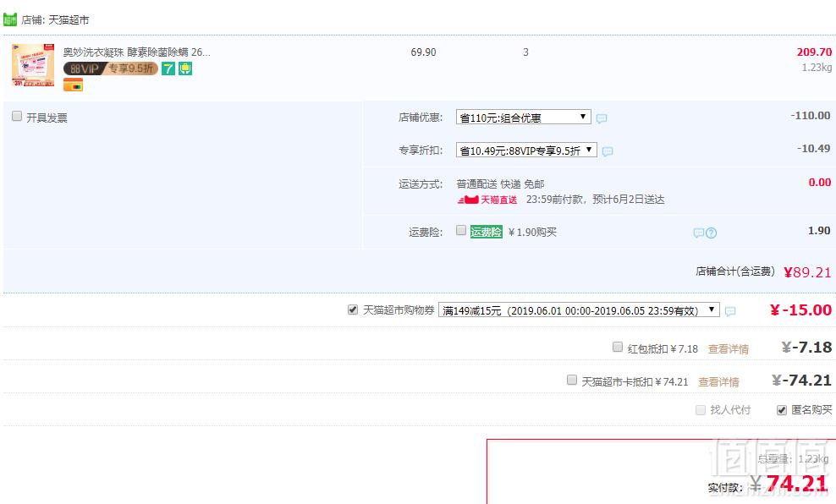The width and height of the screenshot is (836, 504).
Task: Click the green Tmall supermarket store icon
Action: pyautogui.click(x=10, y=19)
